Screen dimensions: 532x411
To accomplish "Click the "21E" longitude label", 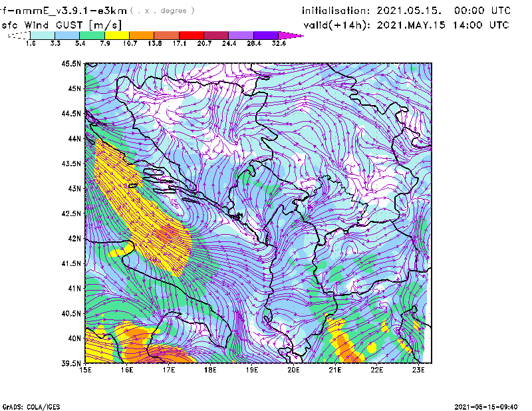I will click(x=335, y=370).
